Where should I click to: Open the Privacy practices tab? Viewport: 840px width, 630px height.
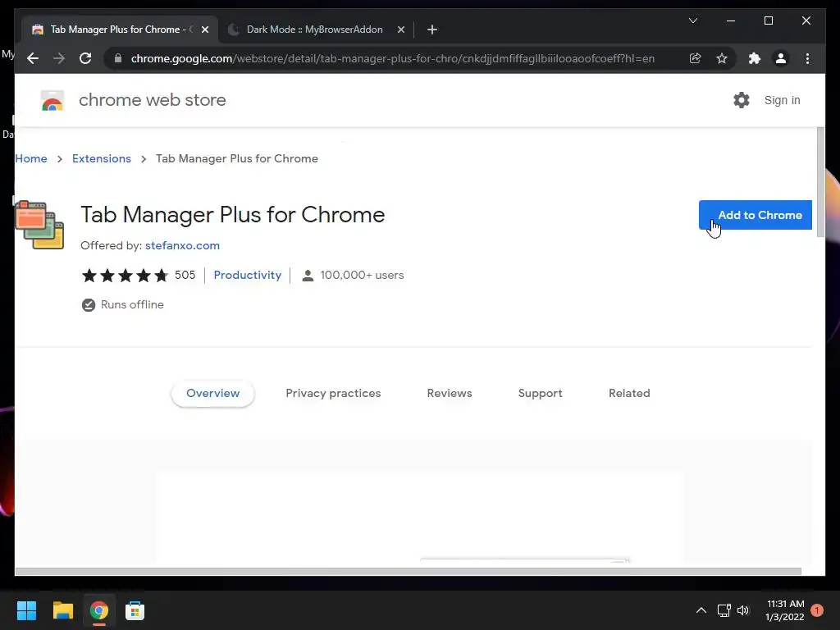(x=333, y=393)
